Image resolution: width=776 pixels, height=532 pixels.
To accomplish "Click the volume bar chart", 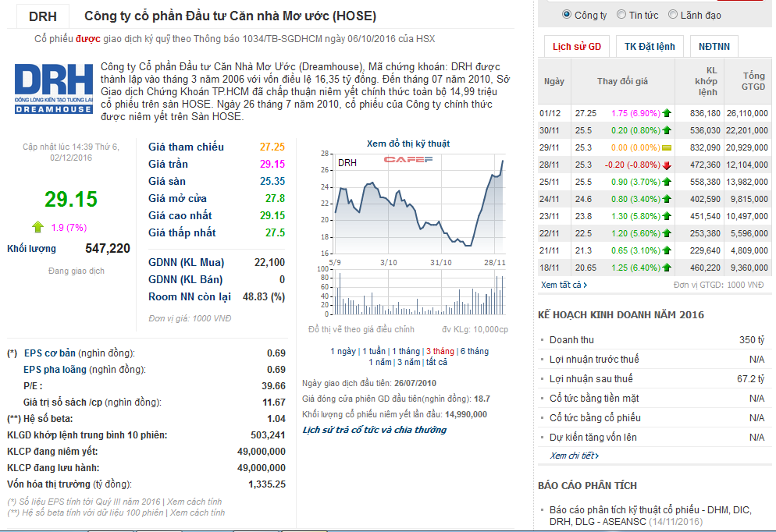I will [x=418, y=292].
